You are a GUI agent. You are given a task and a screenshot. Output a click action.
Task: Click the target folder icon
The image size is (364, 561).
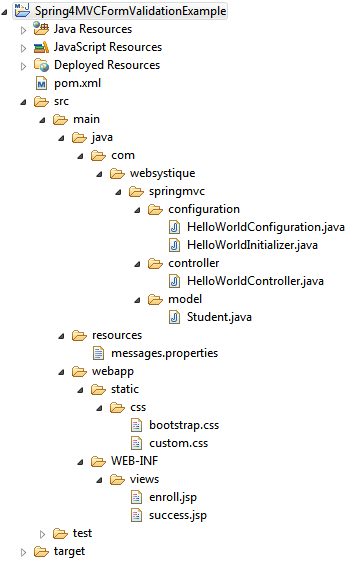[x=41, y=552]
